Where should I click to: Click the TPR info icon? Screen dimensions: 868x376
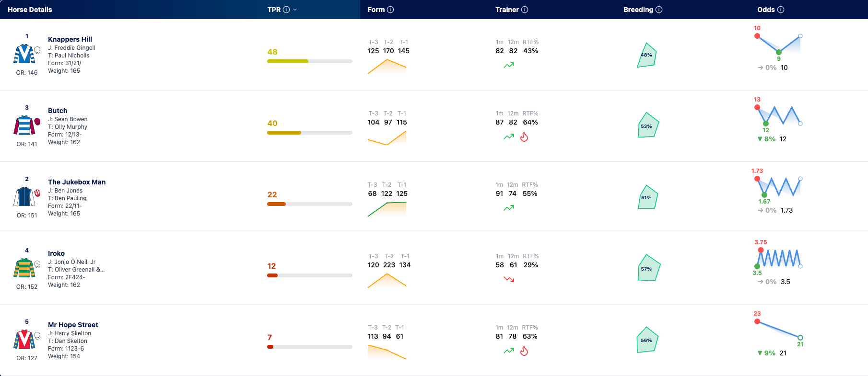(x=286, y=10)
